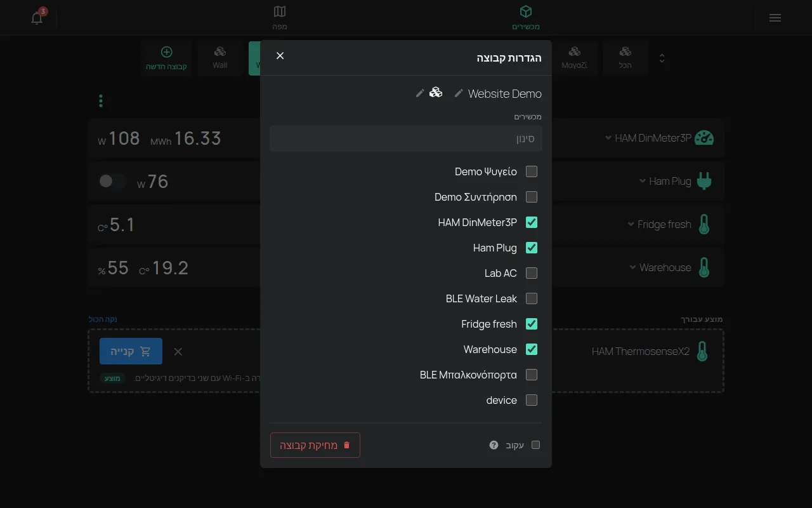Viewport: 812px width, 508px height.
Task: Click the help question mark icon
Action: click(494, 445)
